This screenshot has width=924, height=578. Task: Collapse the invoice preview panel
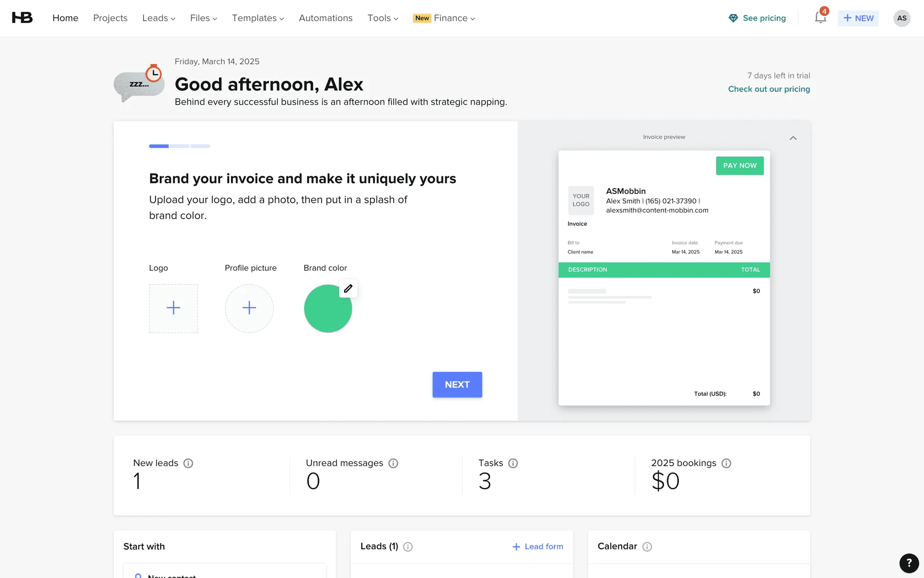tap(793, 138)
